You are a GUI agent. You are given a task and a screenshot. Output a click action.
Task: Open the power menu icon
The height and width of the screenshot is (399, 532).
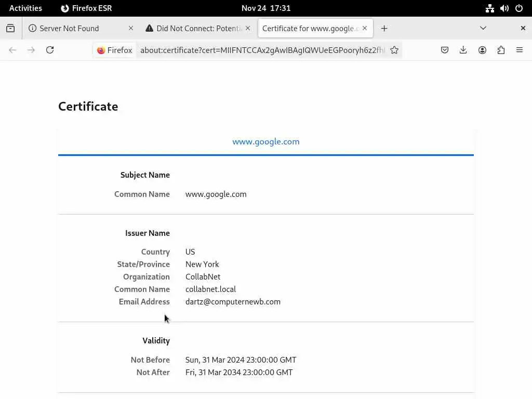click(519, 8)
